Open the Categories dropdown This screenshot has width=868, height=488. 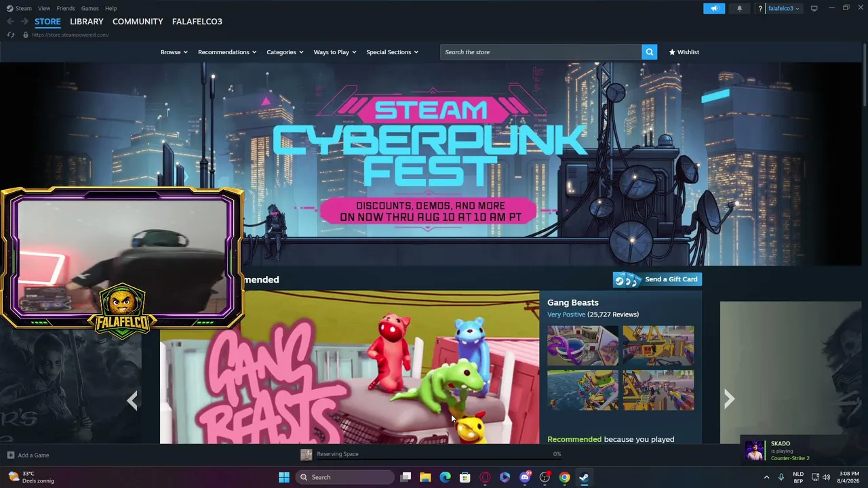tap(285, 52)
